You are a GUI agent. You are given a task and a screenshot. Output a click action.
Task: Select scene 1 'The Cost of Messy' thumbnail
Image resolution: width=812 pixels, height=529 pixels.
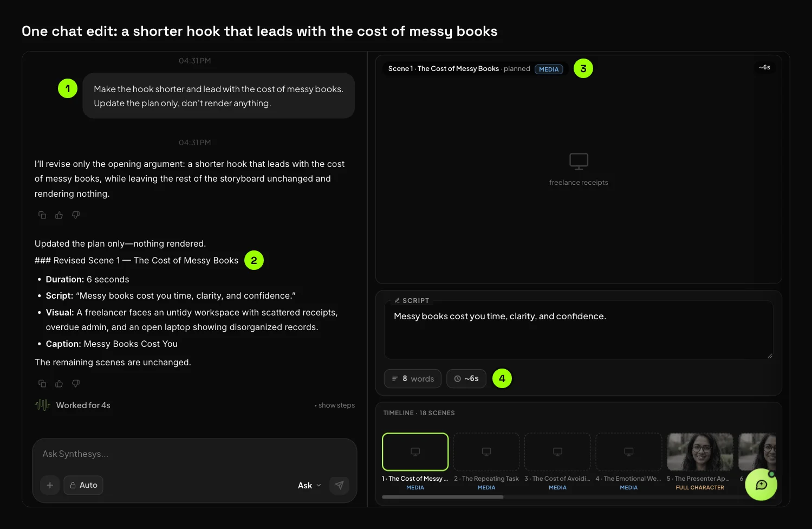(x=415, y=452)
